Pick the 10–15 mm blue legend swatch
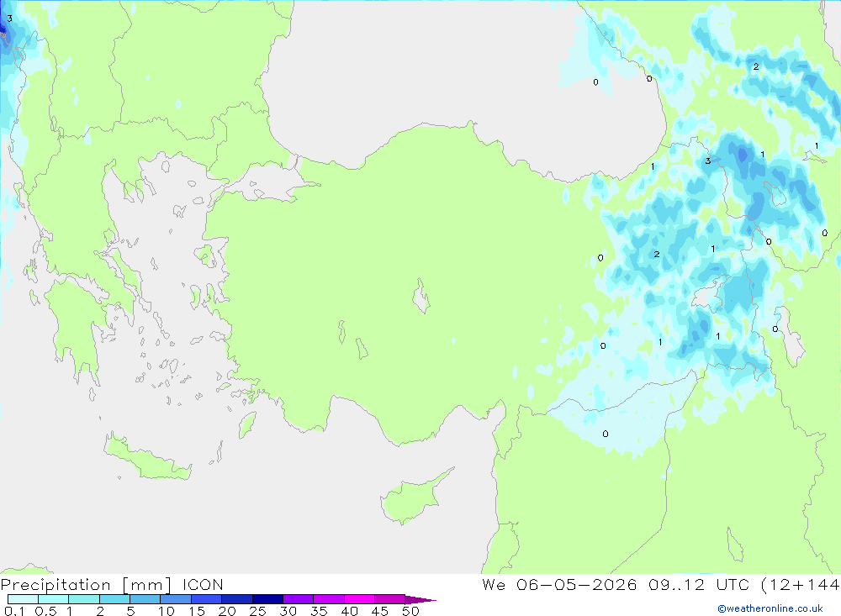Screen dimensions: 841x616 (176, 599)
